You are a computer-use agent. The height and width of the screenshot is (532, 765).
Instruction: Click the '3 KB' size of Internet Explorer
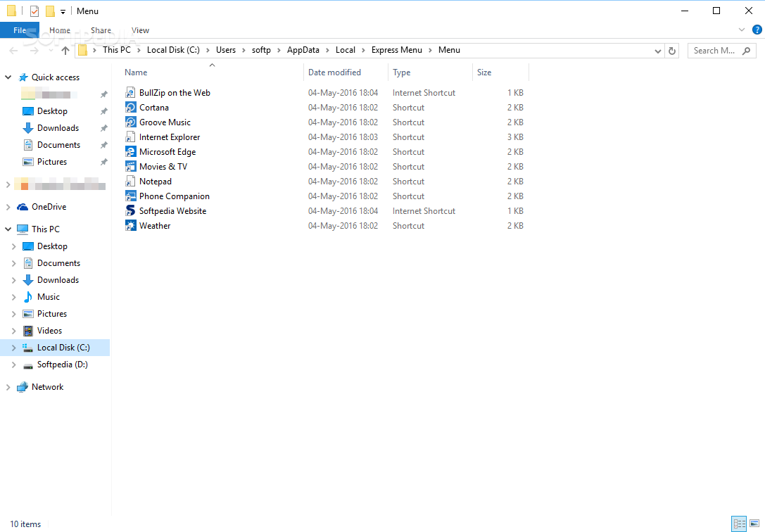(x=515, y=137)
